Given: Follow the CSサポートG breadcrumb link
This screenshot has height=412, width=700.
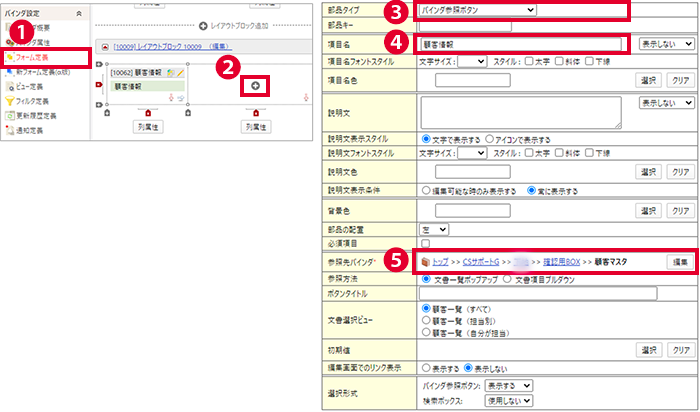Looking at the screenshot, I should [x=481, y=262].
